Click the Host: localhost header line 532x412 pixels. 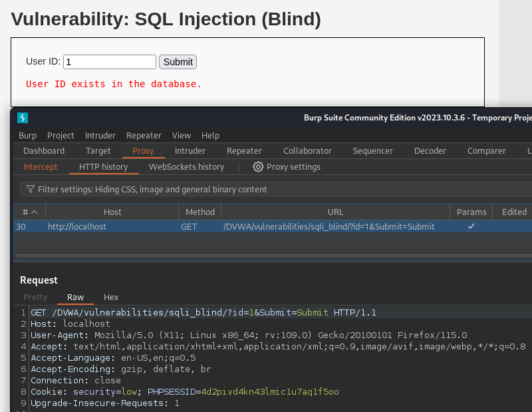point(70,324)
